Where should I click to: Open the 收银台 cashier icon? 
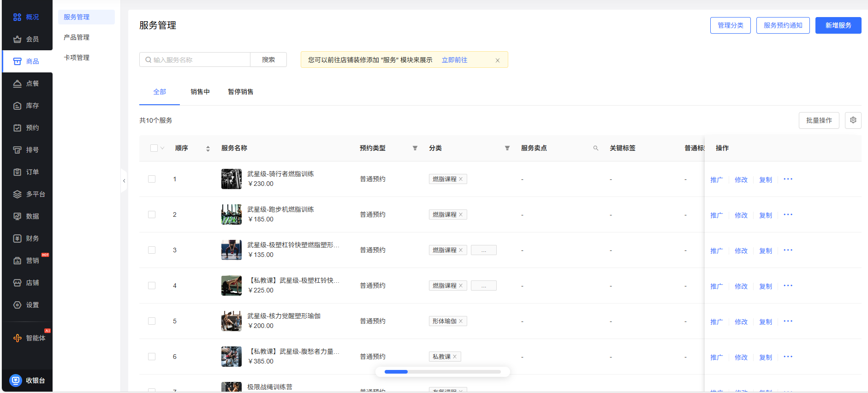click(16, 381)
